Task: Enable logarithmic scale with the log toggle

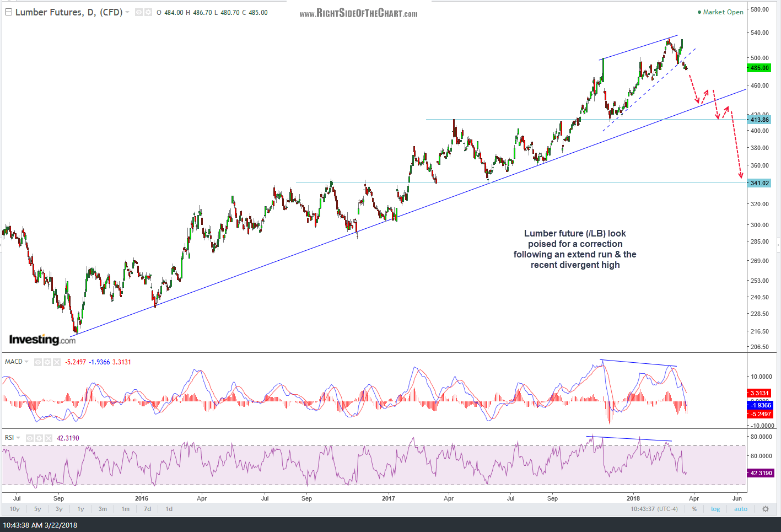Action: [x=715, y=509]
